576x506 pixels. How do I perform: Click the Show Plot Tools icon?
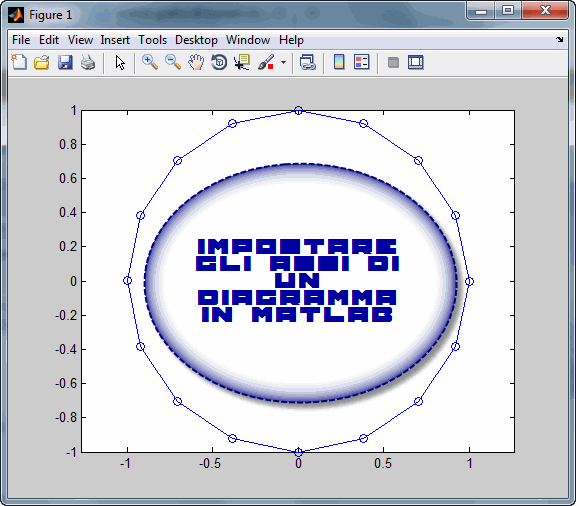click(x=416, y=62)
